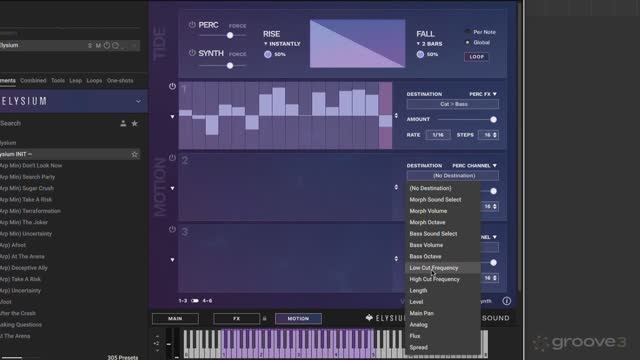
Task: Turn on Motion lane 3 power icon
Action: (172, 229)
